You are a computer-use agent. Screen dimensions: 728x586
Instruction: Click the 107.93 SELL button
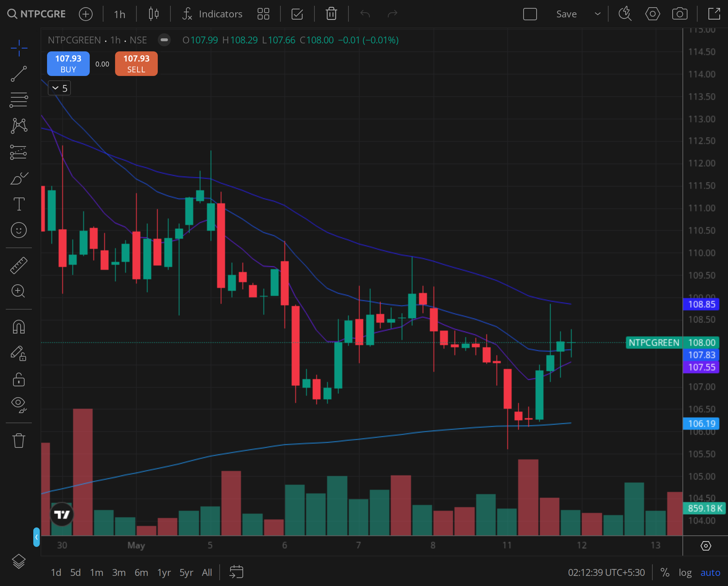pyautogui.click(x=136, y=64)
